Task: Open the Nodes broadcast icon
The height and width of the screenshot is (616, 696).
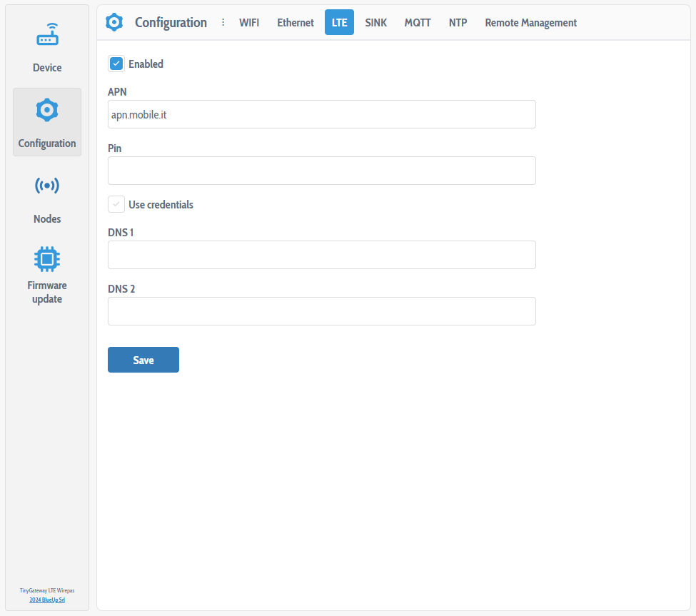Action: point(47,186)
